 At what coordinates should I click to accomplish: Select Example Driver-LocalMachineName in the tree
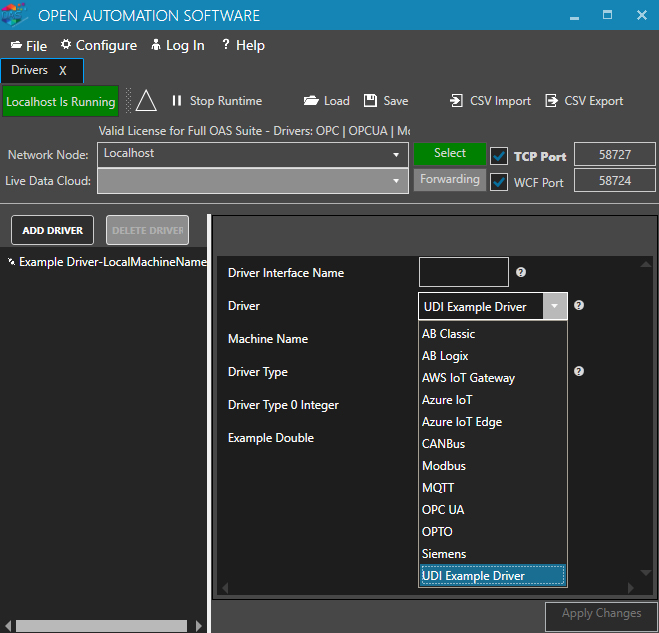pos(108,262)
